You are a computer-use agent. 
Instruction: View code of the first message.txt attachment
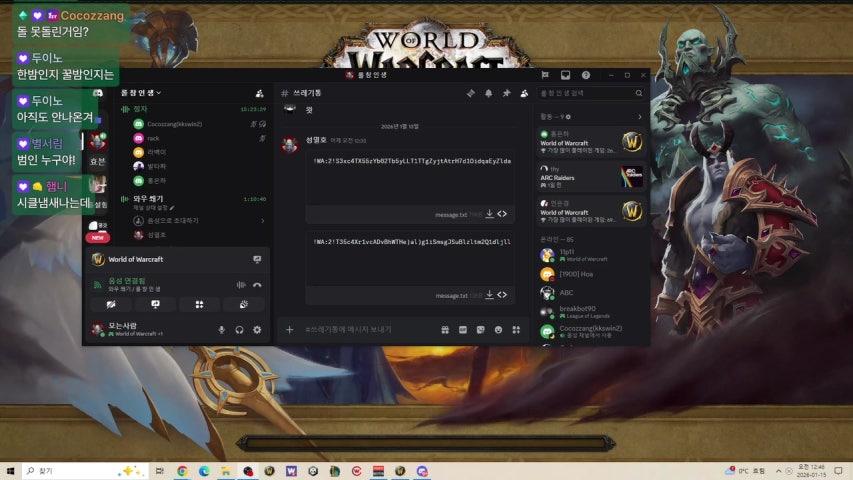pyautogui.click(x=502, y=214)
